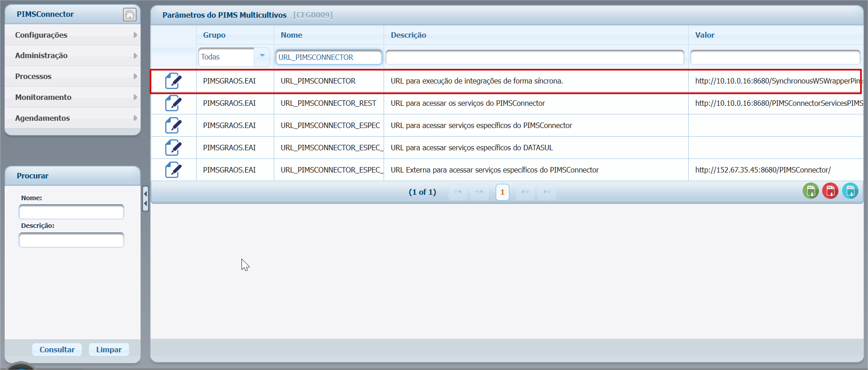
Task: Click the DATASUL description cell
Action: 536,148
